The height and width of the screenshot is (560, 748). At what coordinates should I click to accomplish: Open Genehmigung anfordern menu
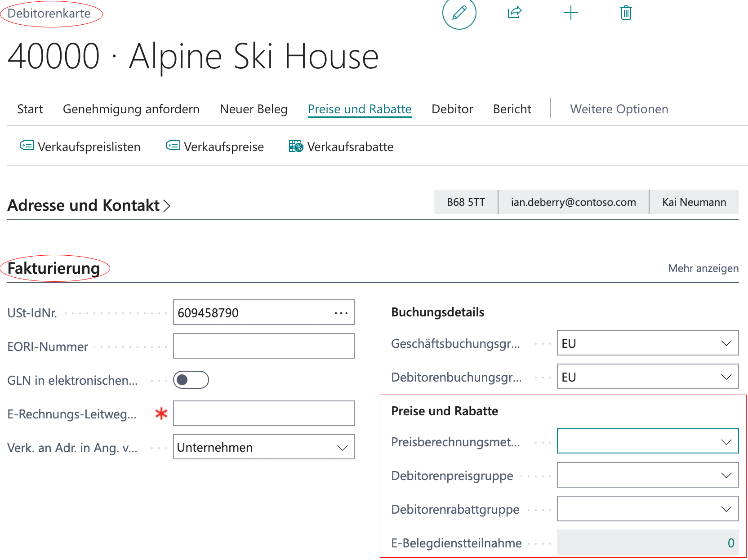(x=131, y=109)
